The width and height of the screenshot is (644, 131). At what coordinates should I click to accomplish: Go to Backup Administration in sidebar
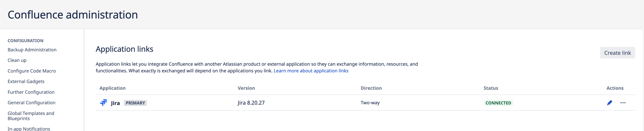pos(32,50)
